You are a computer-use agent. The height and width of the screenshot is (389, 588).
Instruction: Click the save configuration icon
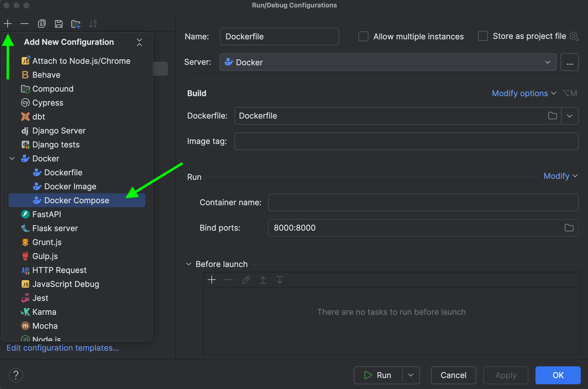[59, 24]
